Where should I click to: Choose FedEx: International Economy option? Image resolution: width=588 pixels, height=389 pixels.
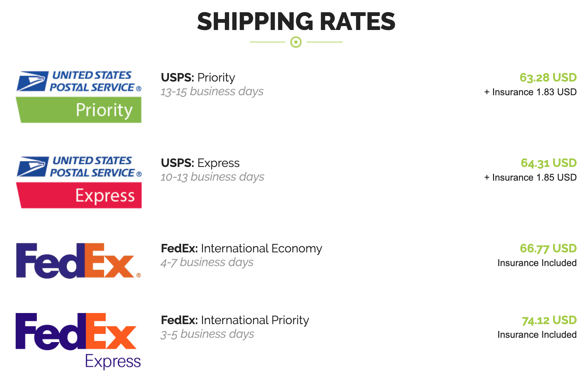click(x=241, y=248)
